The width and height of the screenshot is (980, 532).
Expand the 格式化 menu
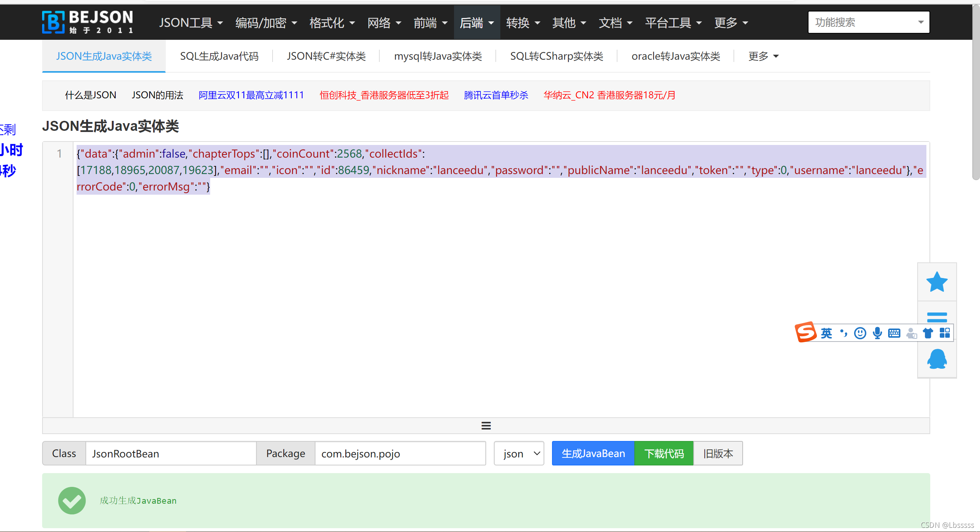[x=332, y=23]
